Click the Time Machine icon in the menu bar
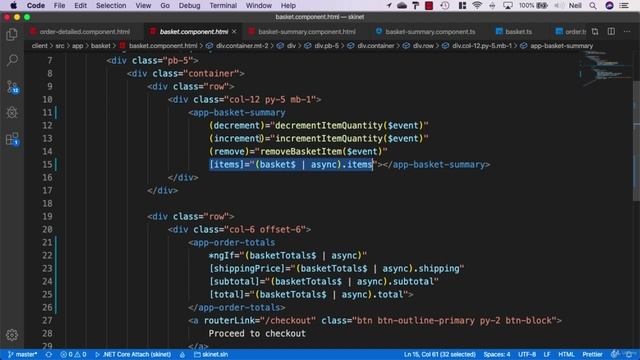Image resolution: width=640 pixels, height=360 pixels. [x=445, y=5]
